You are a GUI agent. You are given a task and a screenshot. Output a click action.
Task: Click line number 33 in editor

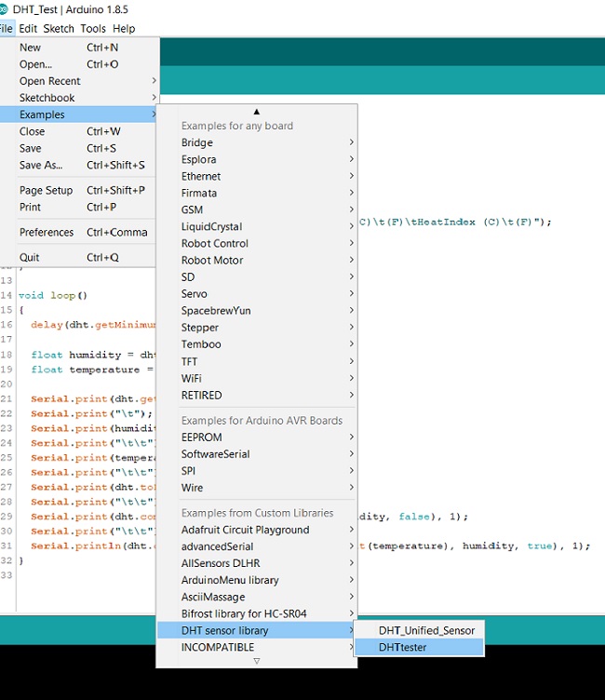(x=7, y=575)
